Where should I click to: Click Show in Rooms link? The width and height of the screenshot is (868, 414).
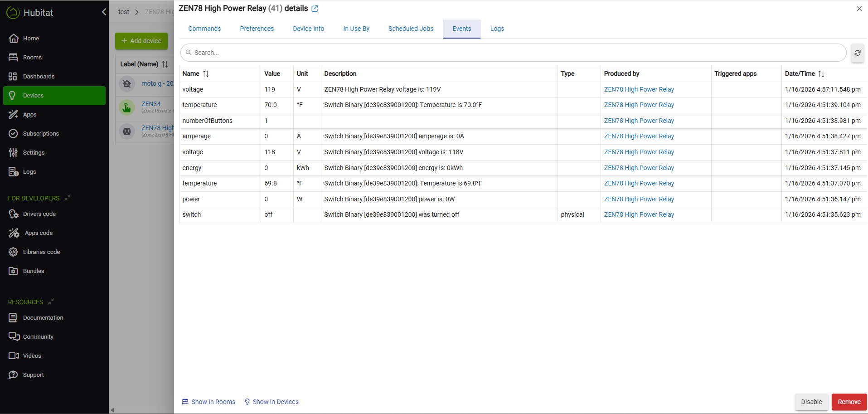209,402
